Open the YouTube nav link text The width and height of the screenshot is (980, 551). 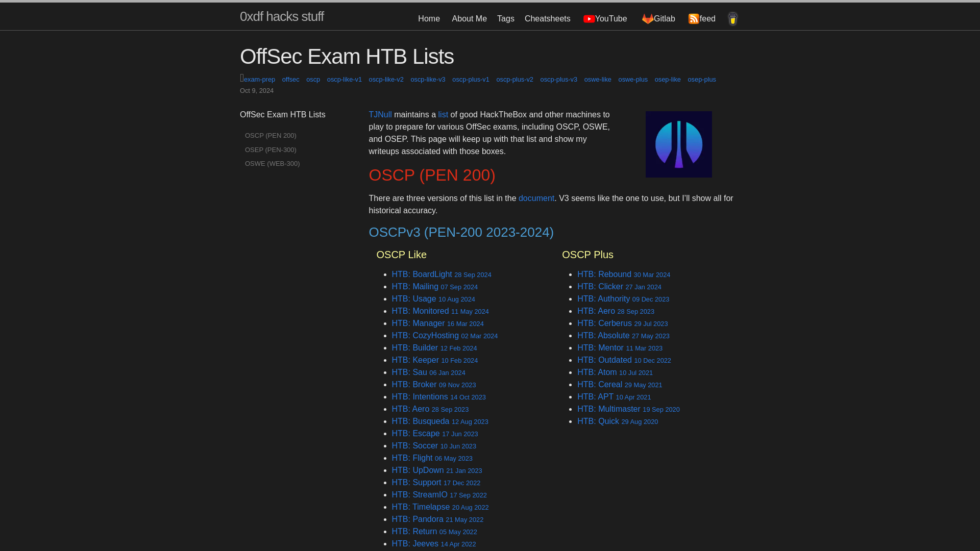coord(611,19)
